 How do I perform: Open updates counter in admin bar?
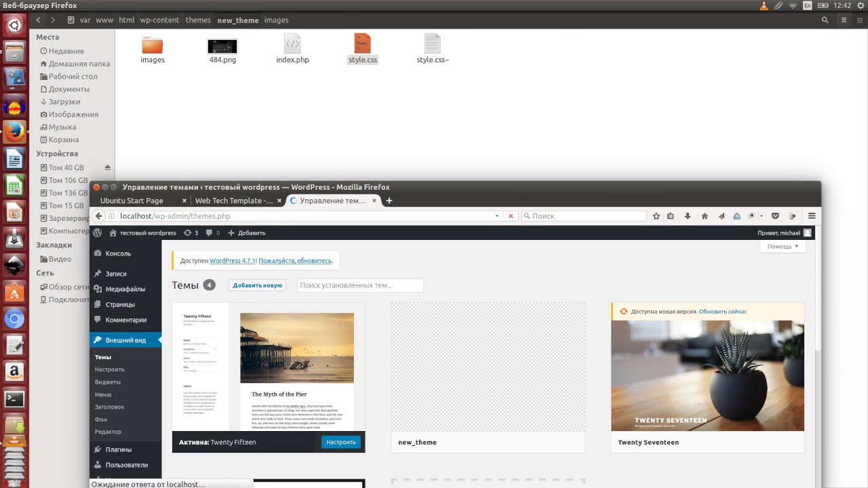click(x=191, y=232)
